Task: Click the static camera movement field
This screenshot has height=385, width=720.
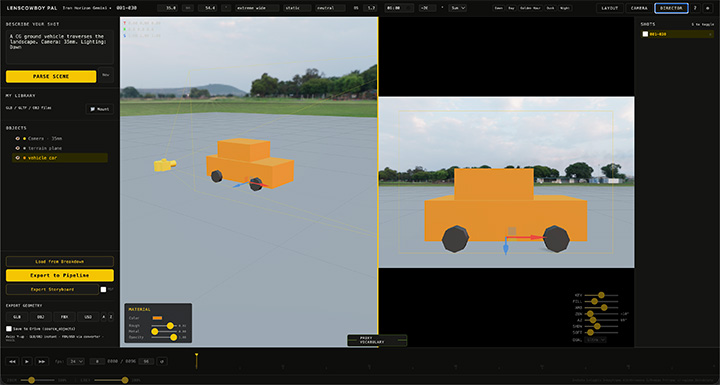Action: click(x=297, y=8)
